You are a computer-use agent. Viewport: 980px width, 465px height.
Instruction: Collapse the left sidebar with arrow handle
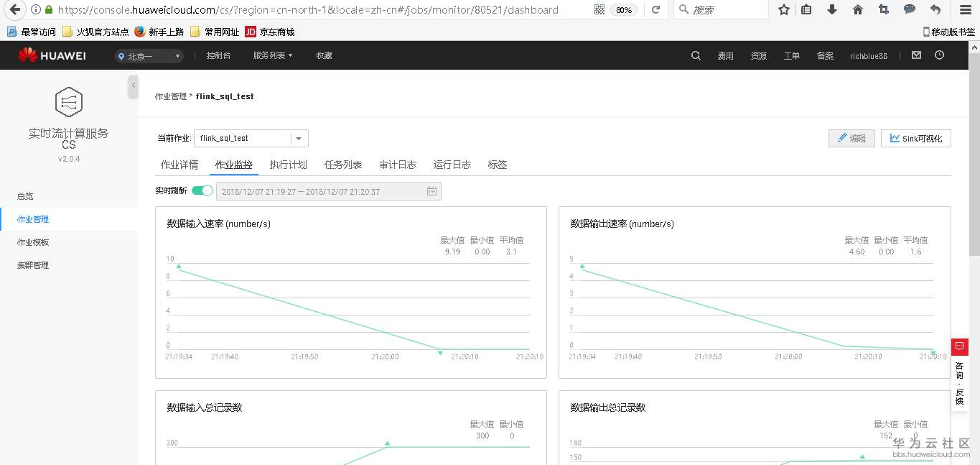[133, 86]
